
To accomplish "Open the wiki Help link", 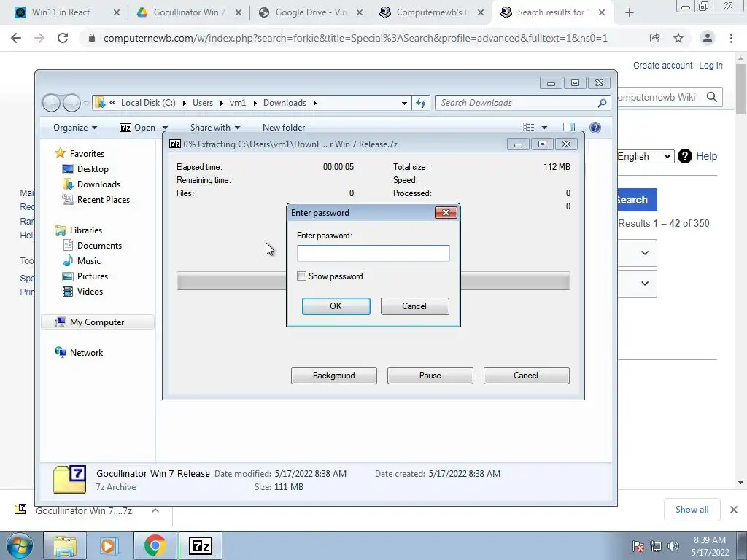I will coord(706,156).
